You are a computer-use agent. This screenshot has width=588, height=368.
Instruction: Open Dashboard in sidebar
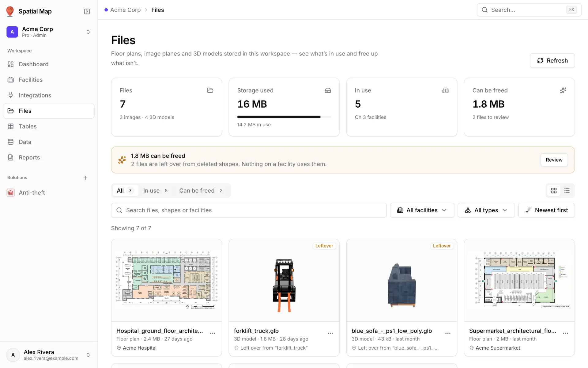pyautogui.click(x=49, y=64)
